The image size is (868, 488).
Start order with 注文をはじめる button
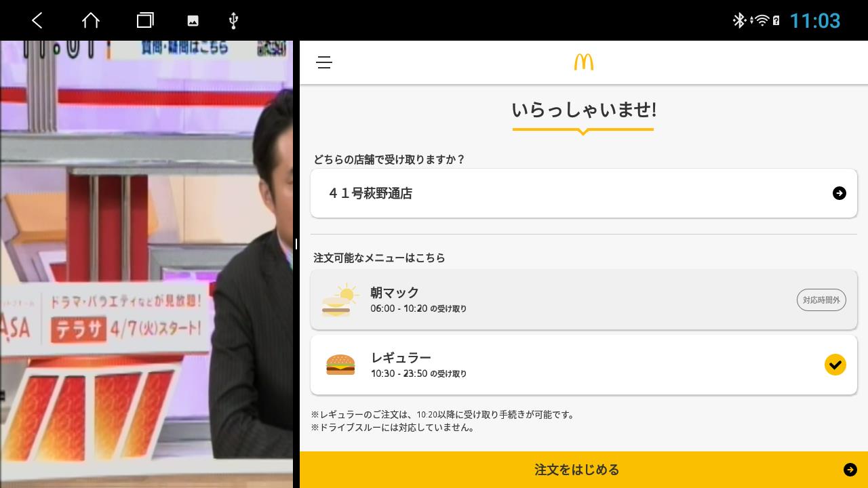point(584,470)
